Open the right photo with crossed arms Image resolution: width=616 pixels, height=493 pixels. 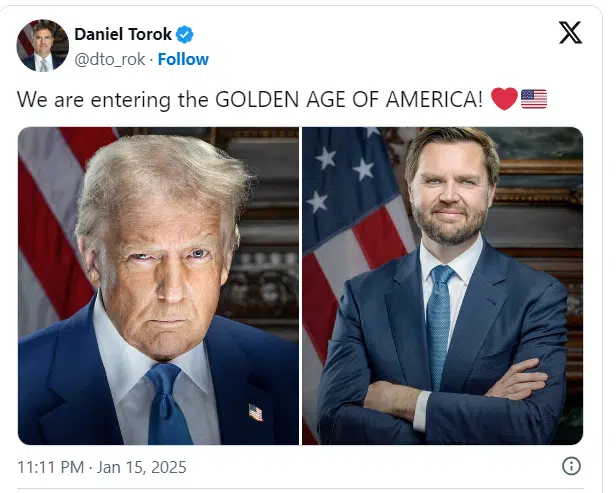click(x=442, y=286)
